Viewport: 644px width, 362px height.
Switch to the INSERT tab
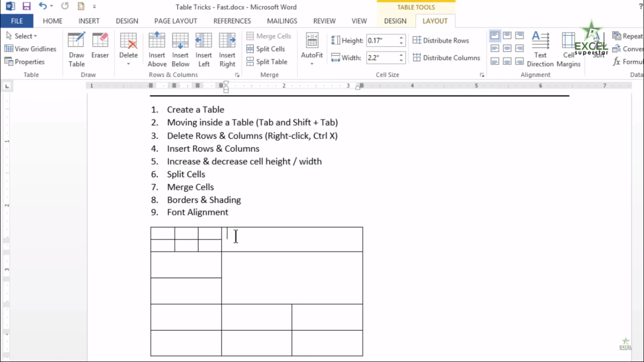(x=89, y=21)
